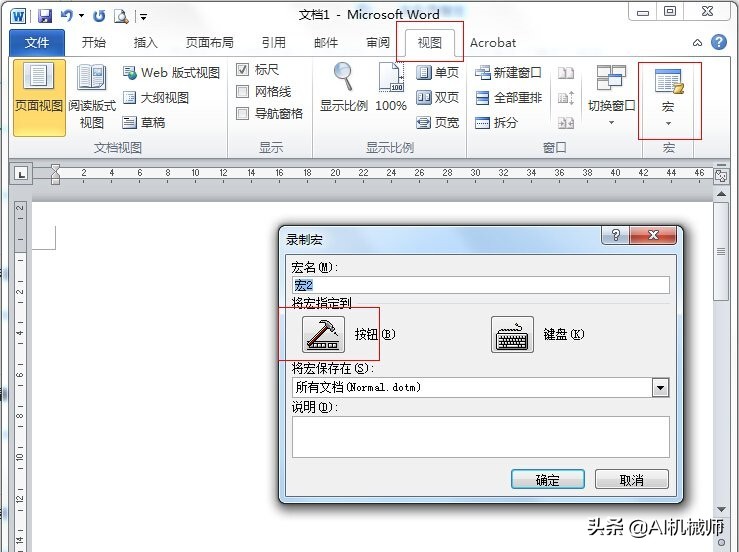
Task: Click the 宏名 text field
Action: [480, 285]
